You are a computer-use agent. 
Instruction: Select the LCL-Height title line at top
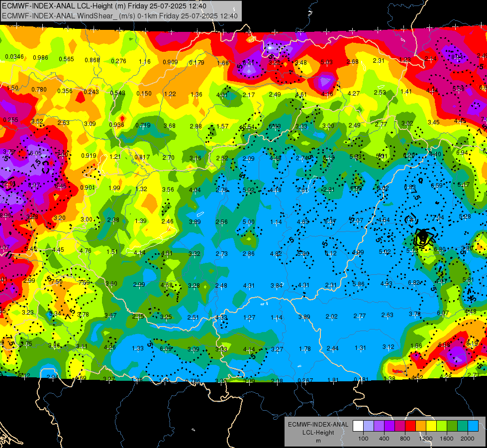104,6
